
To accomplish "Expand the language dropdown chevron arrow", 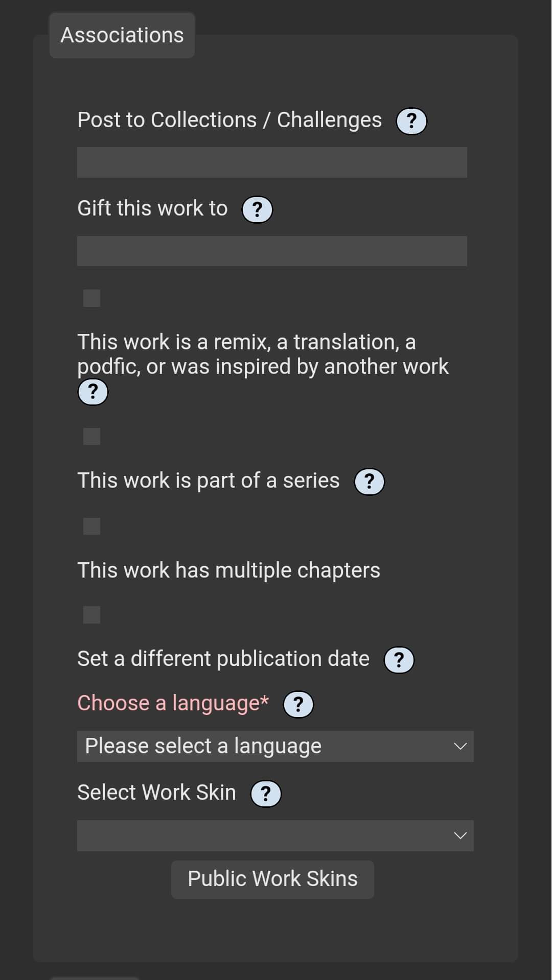I will [459, 746].
